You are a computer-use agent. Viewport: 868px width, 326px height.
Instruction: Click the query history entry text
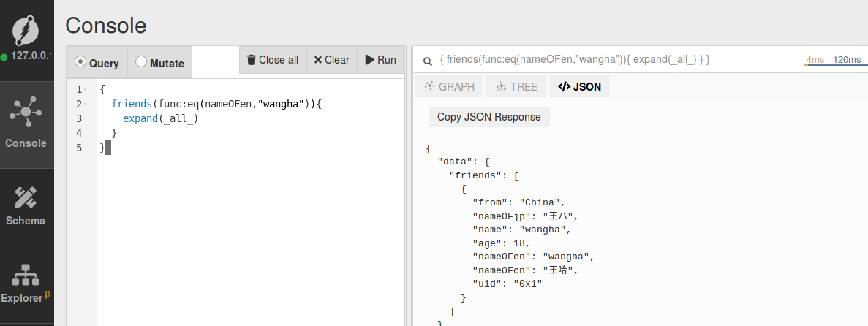pos(575,59)
